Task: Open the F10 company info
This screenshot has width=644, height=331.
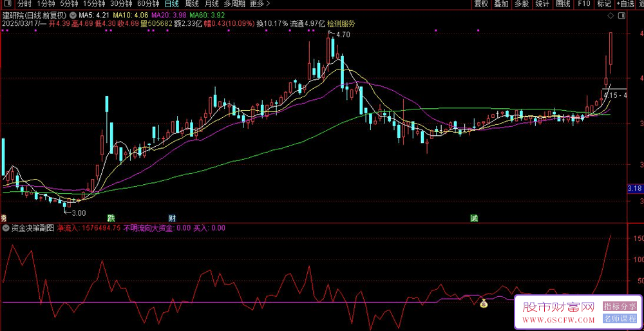Action: tap(583, 4)
